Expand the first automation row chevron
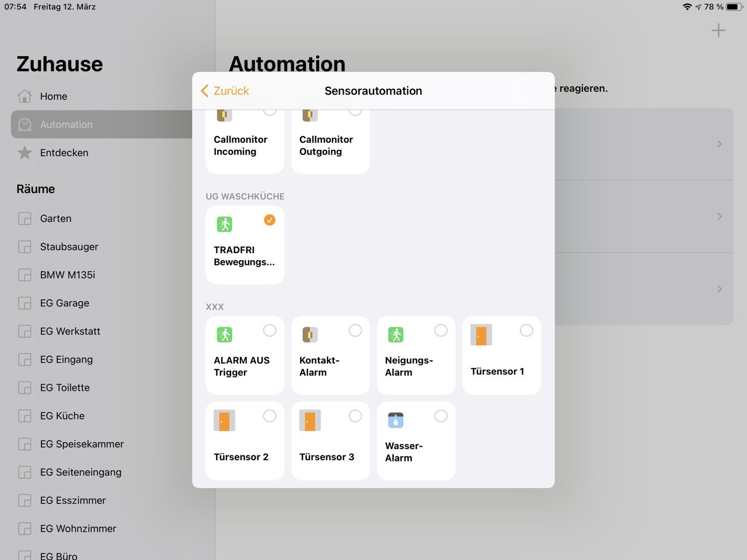 point(719,144)
